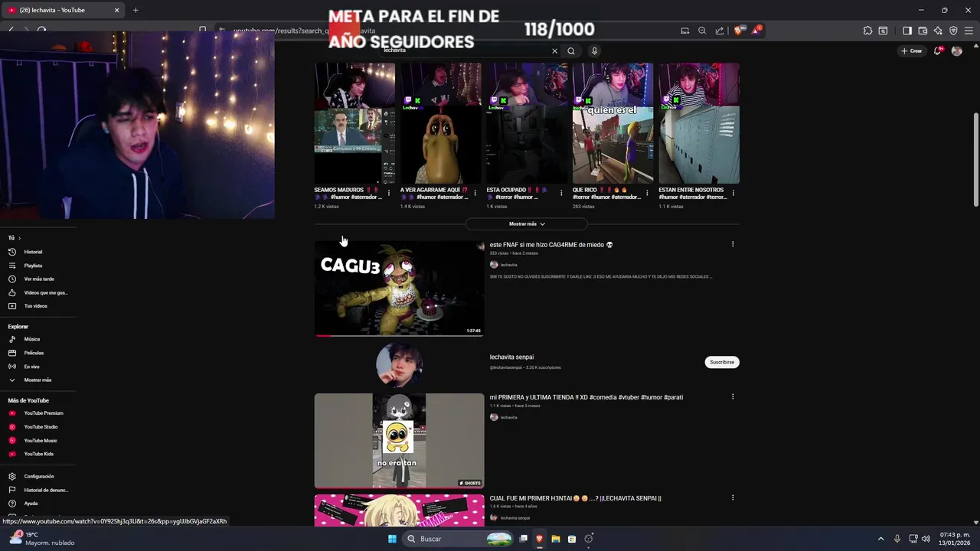
Task: Open lechavita senpai channel name
Action: 511,357
